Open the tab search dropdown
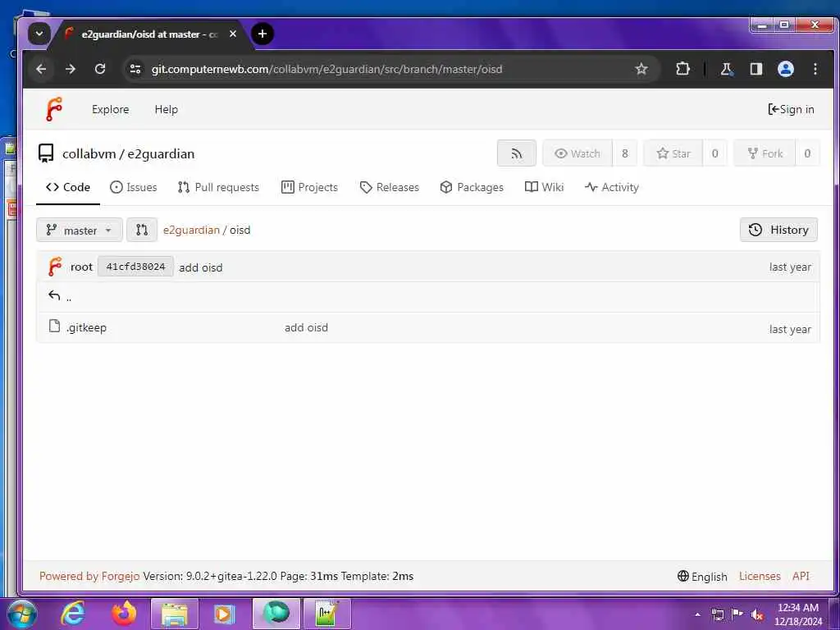Viewport: 840px width, 630px height. (x=39, y=34)
